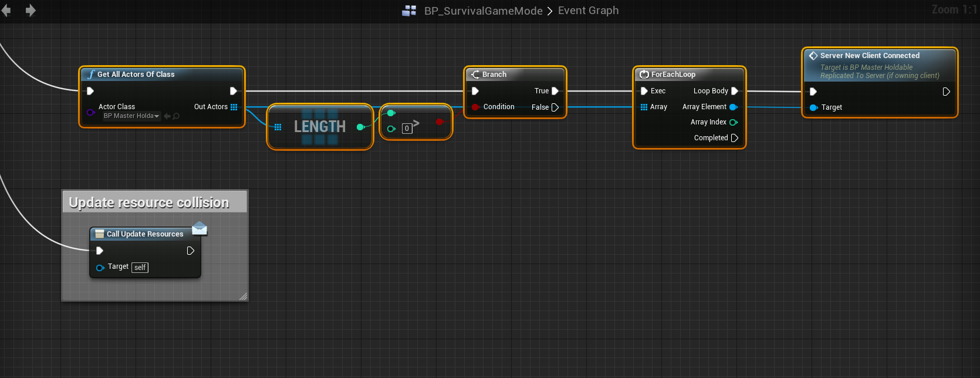
Task: Click the comment box resize handle
Action: [x=243, y=296]
